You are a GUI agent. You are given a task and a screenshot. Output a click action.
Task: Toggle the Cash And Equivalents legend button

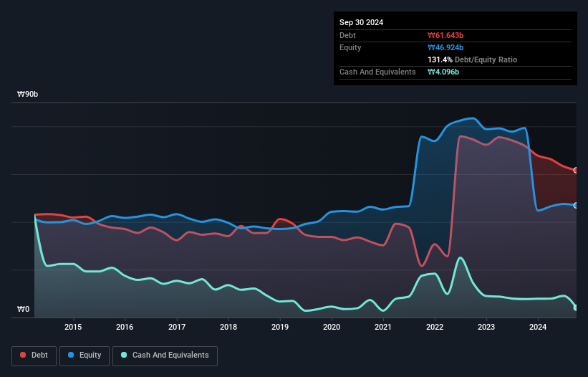(165, 355)
